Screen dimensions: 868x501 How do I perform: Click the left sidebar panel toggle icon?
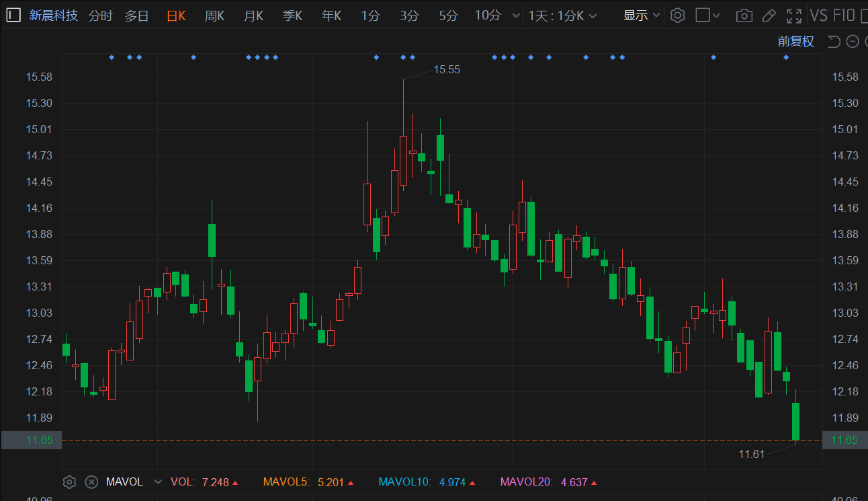(13, 15)
